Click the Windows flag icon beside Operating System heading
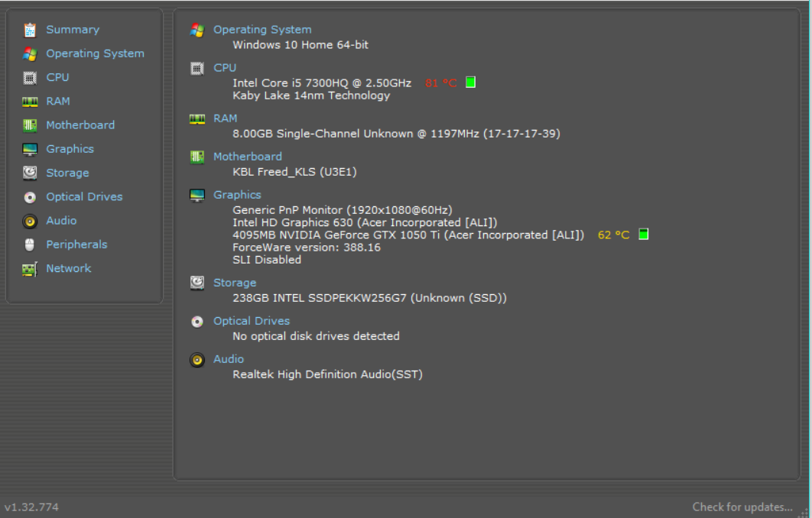This screenshot has height=518, width=812. click(197, 30)
